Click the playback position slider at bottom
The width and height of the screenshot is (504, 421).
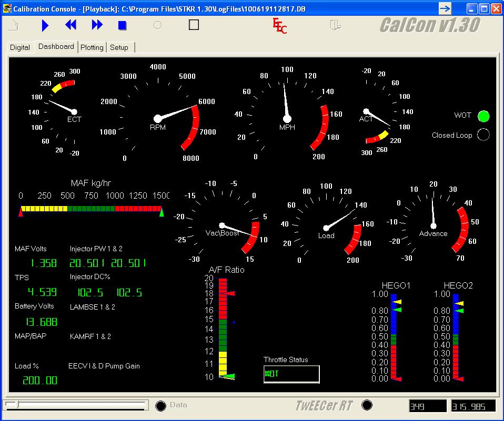[75, 405]
